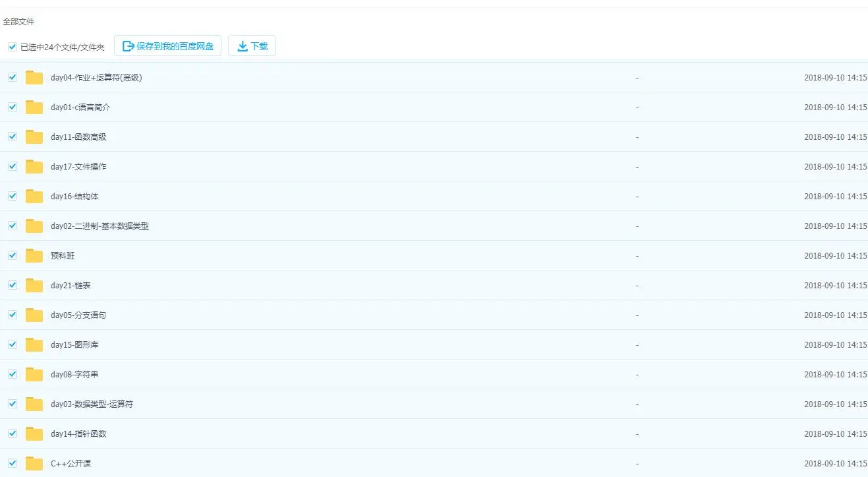Click 保存到我的百度网盘 button
This screenshot has height=477, width=868.
tap(168, 46)
